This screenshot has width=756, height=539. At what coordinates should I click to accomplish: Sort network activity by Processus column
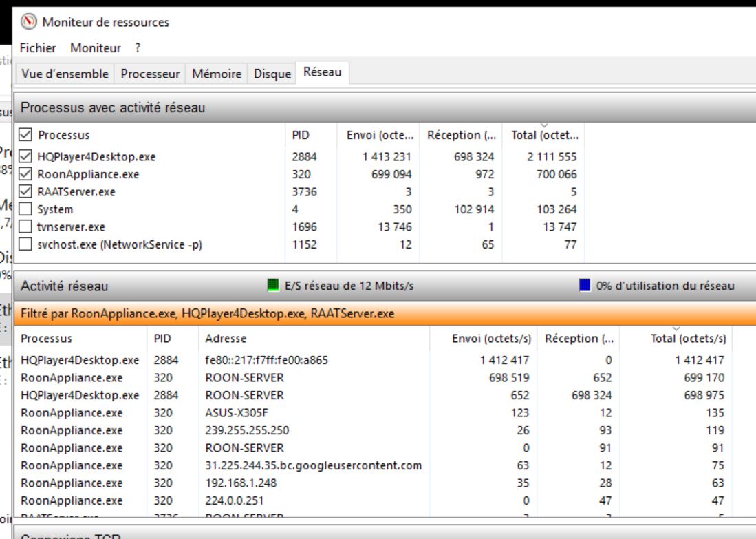point(81,339)
